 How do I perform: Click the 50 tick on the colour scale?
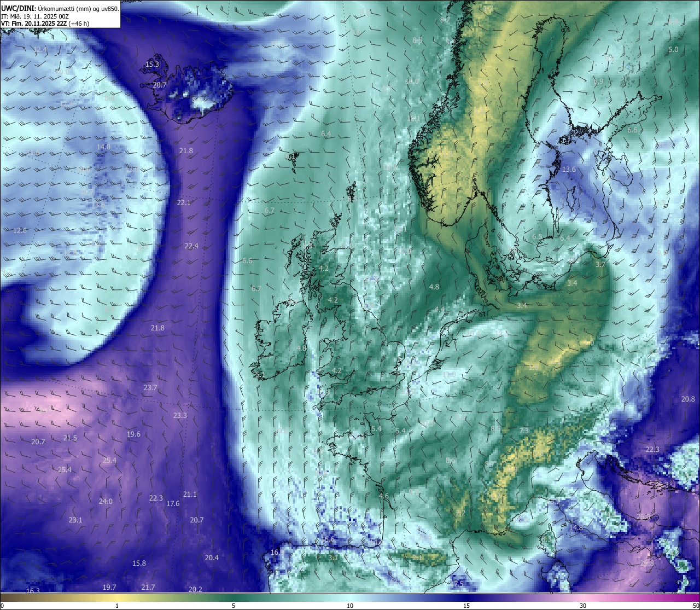click(x=696, y=606)
